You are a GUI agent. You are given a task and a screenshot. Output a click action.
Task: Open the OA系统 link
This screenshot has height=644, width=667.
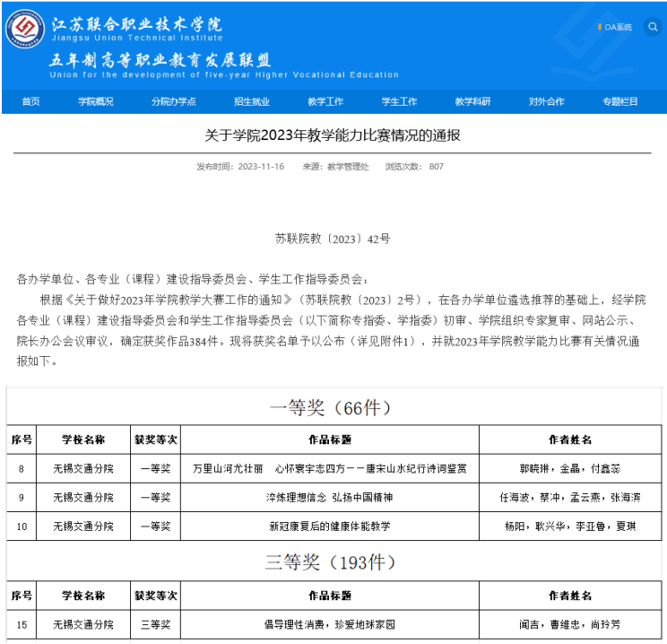click(617, 27)
